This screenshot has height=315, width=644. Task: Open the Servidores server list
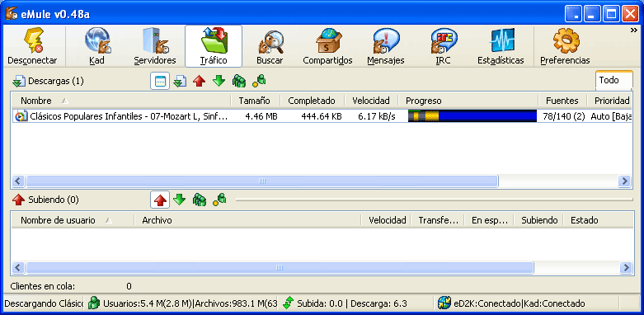(155, 46)
